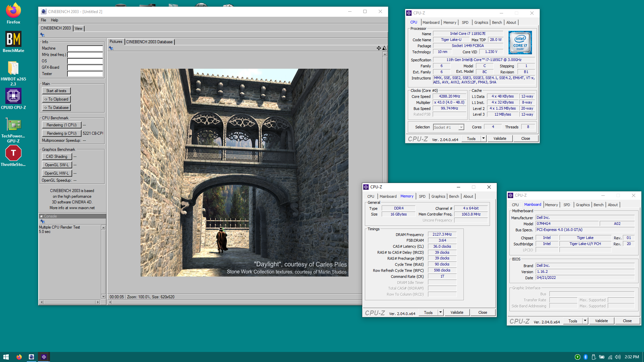The width and height of the screenshot is (644, 362).
Task: Click the Console scrollbar down arrow
Action: 103,296
